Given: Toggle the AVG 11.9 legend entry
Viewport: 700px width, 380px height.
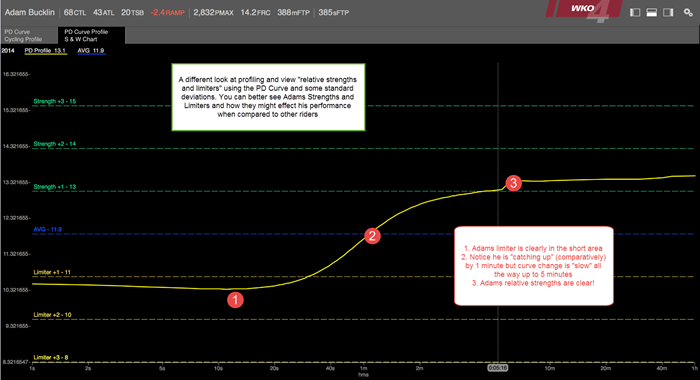Looking at the screenshot, I should [x=91, y=51].
